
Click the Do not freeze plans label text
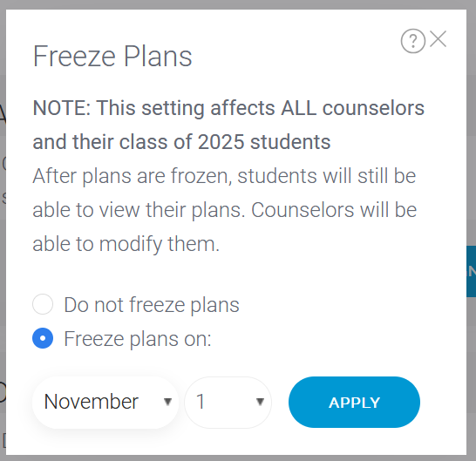point(152,305)
